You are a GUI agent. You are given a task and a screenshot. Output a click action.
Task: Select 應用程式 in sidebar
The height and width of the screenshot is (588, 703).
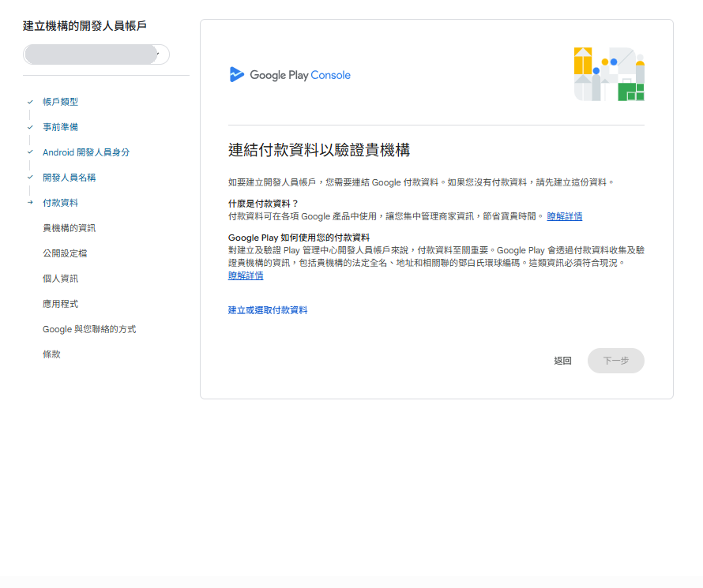(x=60, y=304)
